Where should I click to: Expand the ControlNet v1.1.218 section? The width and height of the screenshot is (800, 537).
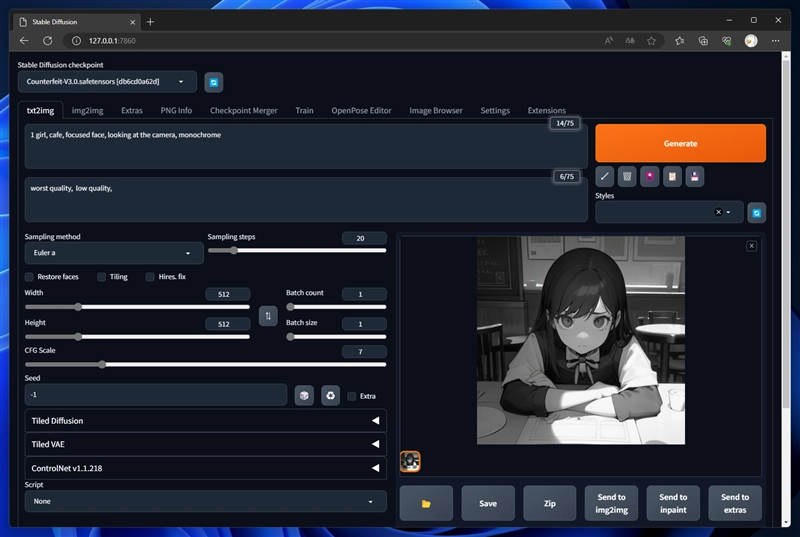click(x=205, y=468)
